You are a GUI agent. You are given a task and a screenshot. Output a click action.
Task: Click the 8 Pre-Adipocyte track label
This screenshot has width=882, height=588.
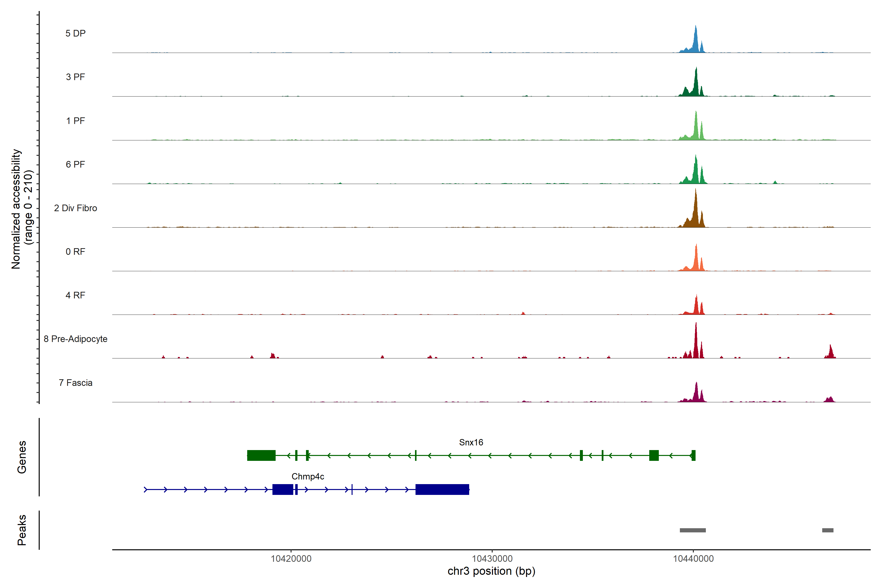click(x=75, y=339)
